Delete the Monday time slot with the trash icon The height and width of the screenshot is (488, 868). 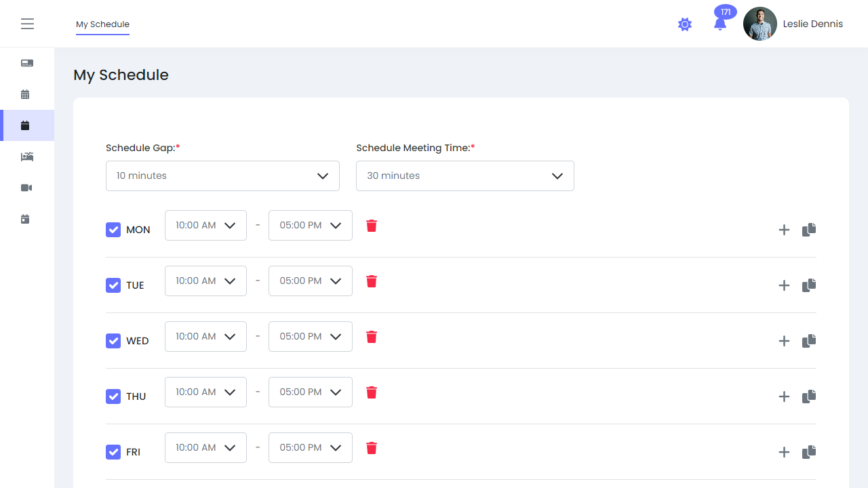372,226
